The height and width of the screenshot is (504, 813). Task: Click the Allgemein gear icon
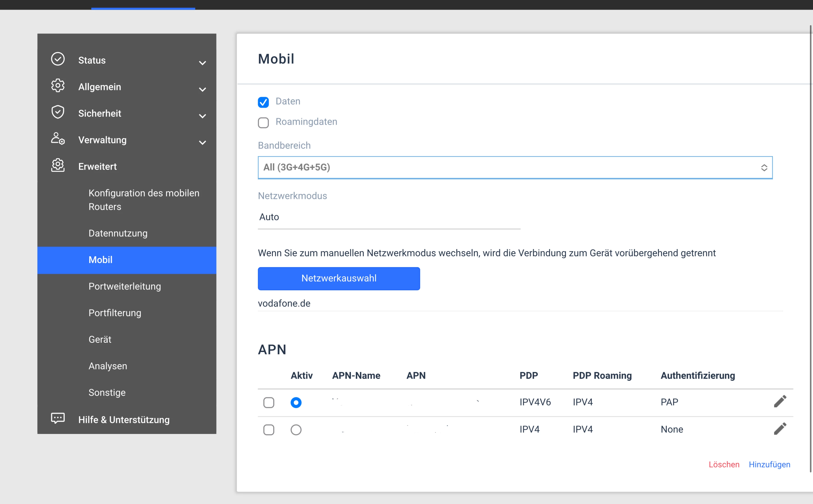tap(58, 86)
